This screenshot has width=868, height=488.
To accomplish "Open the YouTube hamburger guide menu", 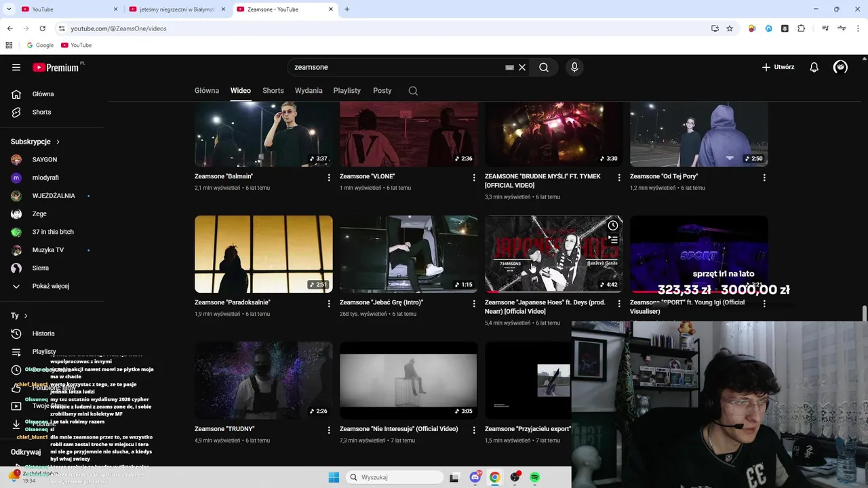I will pyautogui.click(x=16, y=67).
